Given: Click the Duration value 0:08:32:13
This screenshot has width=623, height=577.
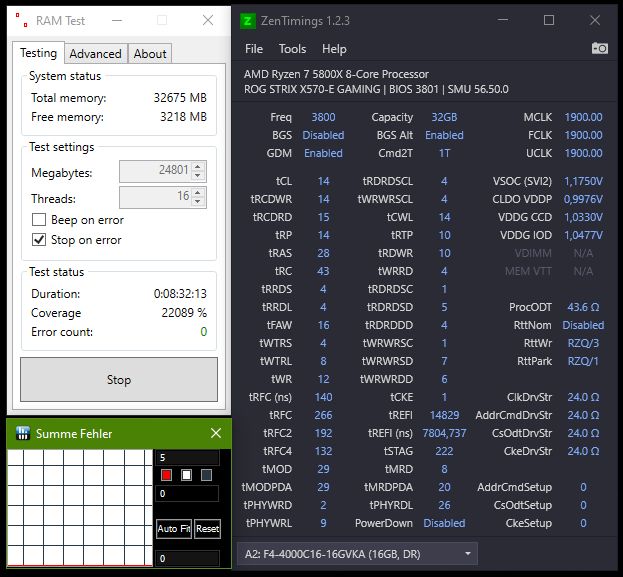Looking at the screenshot, I should coord(180,294).
